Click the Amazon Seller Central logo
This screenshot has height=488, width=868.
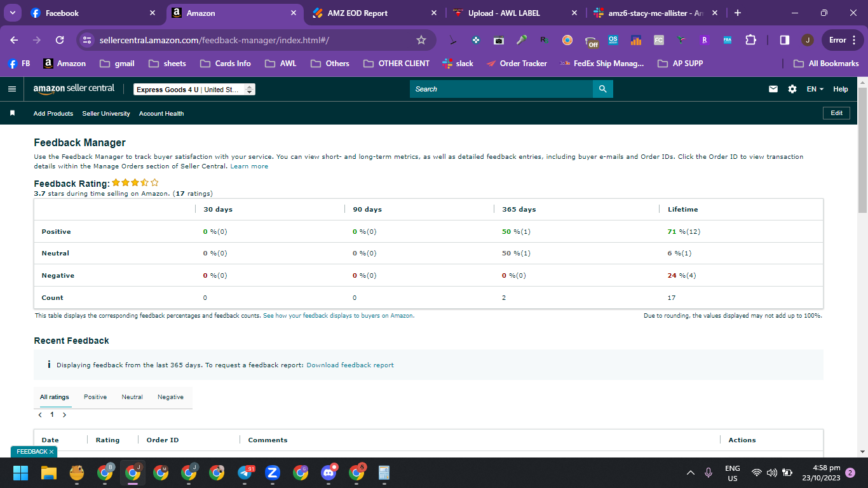tap(74, 89)
